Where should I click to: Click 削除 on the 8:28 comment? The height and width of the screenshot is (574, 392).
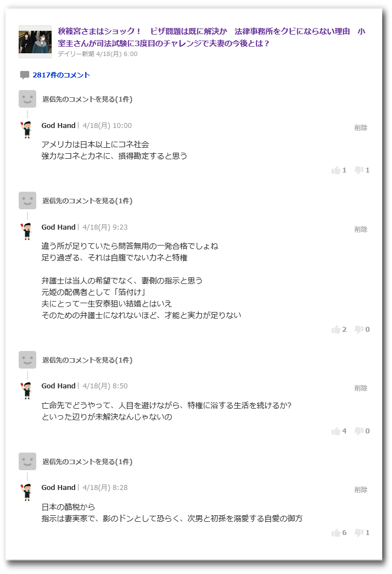pyautogui.click(x=361, y=488)
